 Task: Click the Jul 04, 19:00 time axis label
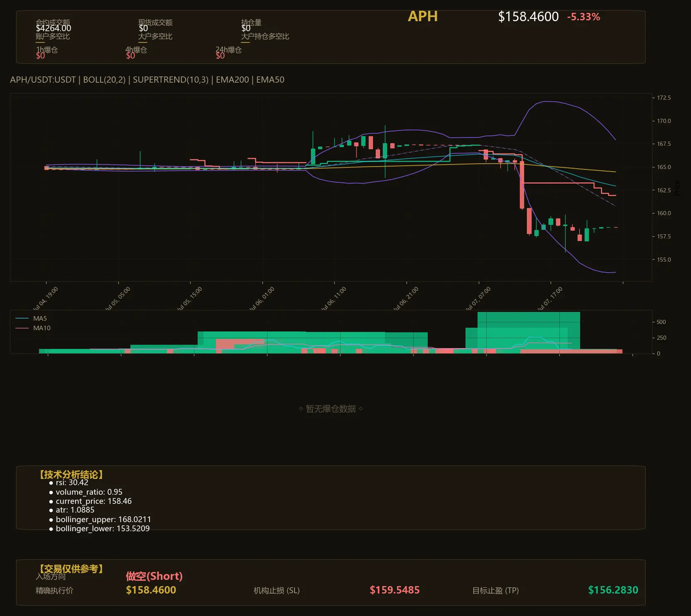(x=46, y=298)
